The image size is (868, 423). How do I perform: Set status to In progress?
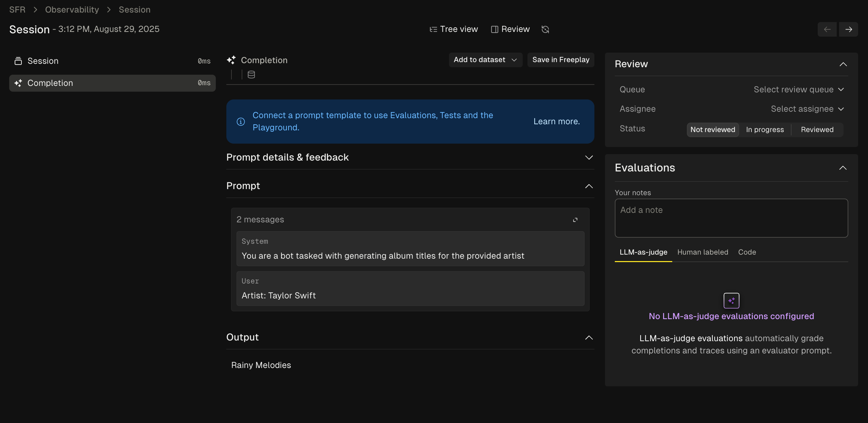(x=765, y=130)
